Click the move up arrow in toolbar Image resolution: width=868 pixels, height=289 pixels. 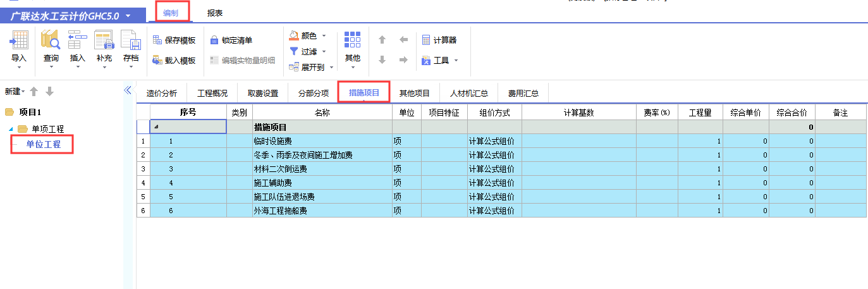pyautogui.click(x=382, y=40)
